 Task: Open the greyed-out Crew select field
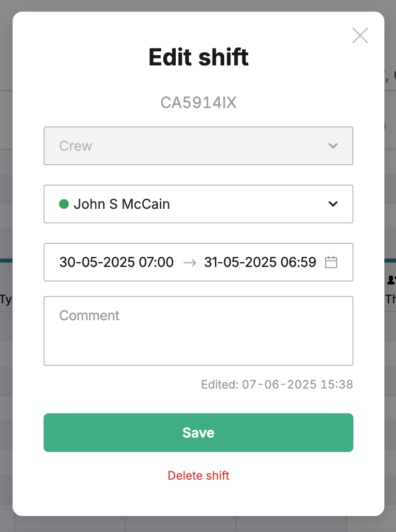coord(198,146)
